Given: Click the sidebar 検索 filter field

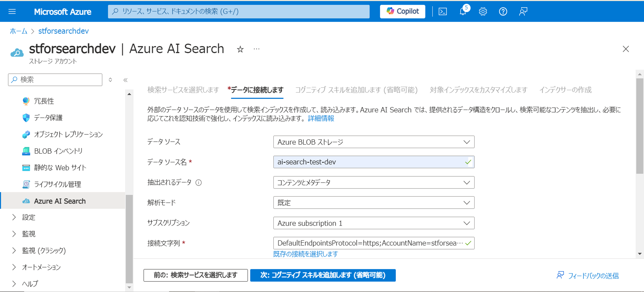Looking at the screenshot, I should pyautogui.click(x=55, y=80).
